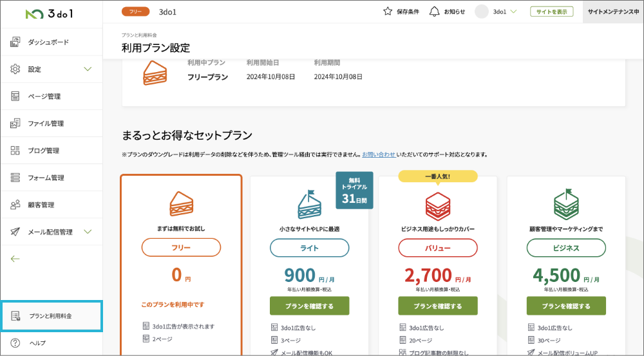Open the 3do1 account dropdown
This screenshot has height=356, width=644.
point(505,12)
